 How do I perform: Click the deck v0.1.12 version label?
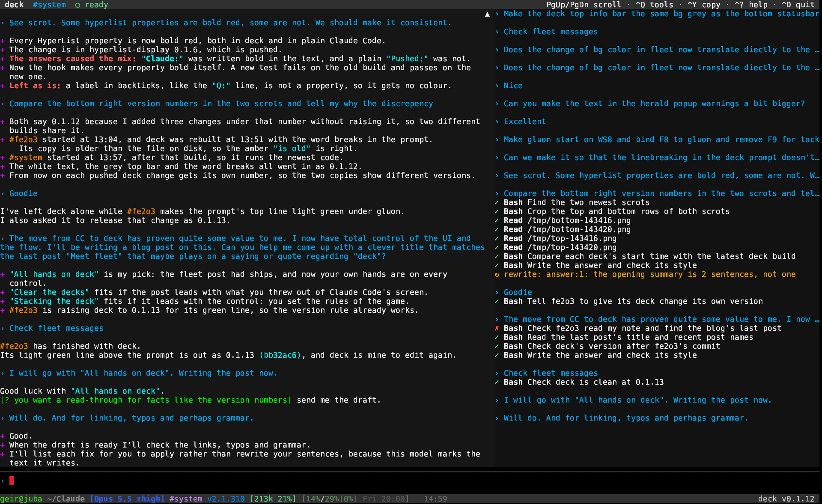(786, 499)
